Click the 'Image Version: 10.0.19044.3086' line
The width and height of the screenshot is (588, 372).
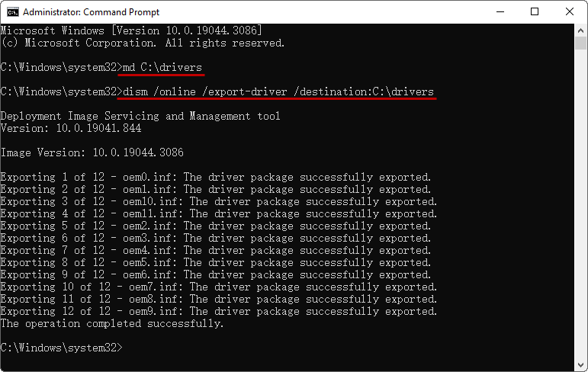point(92,152)
